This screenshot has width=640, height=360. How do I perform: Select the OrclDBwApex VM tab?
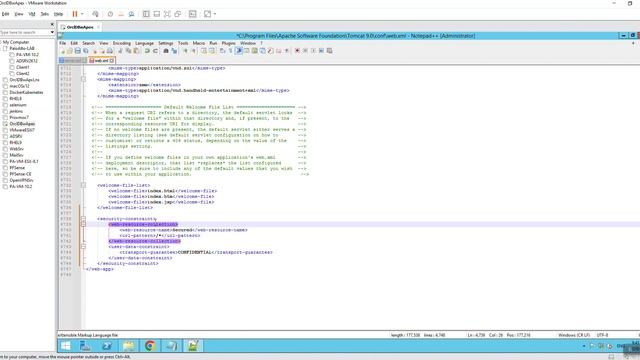(x=80, y=27)
